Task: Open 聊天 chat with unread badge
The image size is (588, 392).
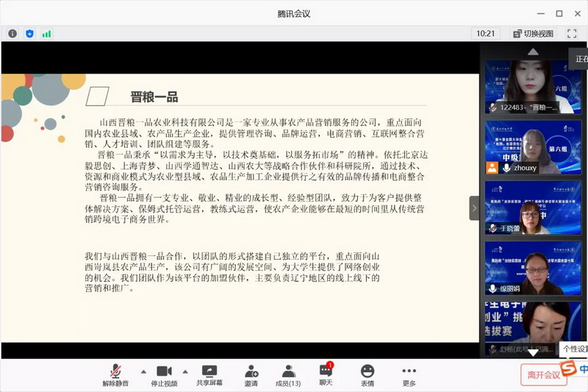Action: coord(326,375)
